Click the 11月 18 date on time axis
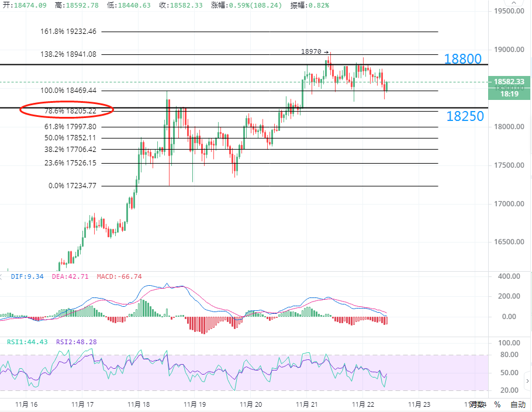The image size is (532, 412). pyautogui.click(x=139, y=404)
